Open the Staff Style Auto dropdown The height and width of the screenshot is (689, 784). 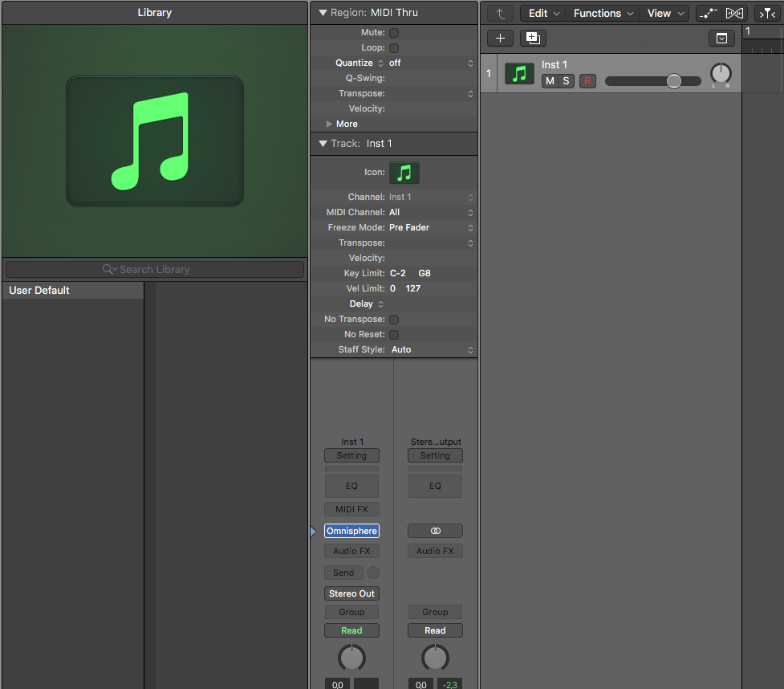coord(431,350)
